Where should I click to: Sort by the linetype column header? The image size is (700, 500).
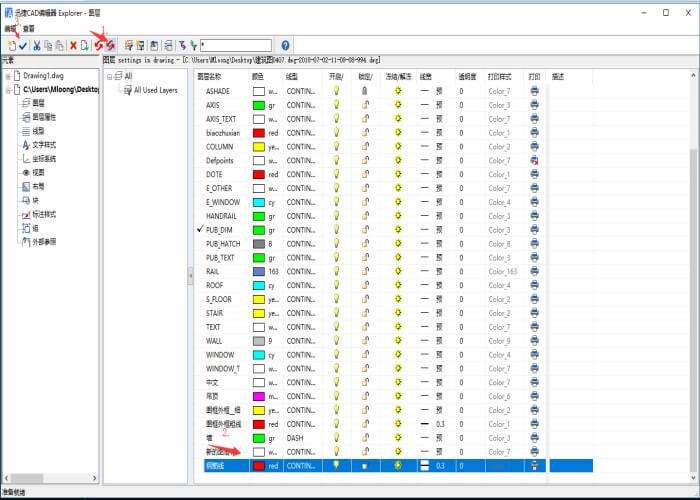click(x=292, y=77)
